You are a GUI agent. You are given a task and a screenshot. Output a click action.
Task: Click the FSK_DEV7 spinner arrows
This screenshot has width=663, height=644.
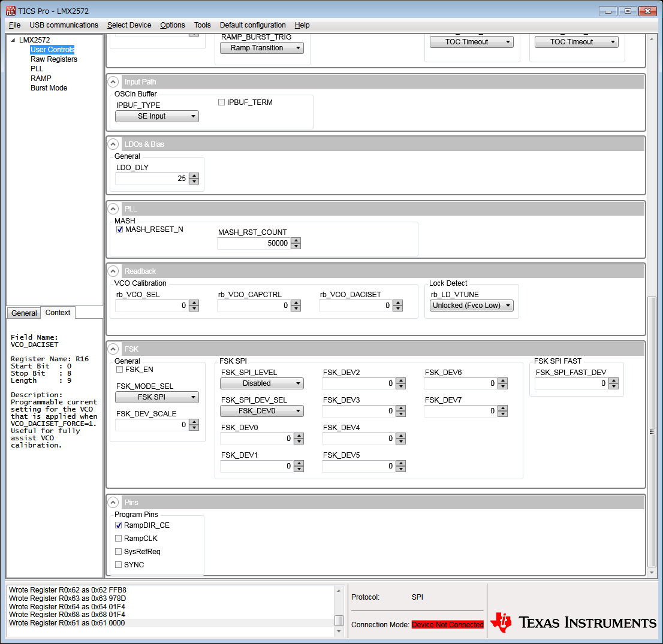[503, 411]
